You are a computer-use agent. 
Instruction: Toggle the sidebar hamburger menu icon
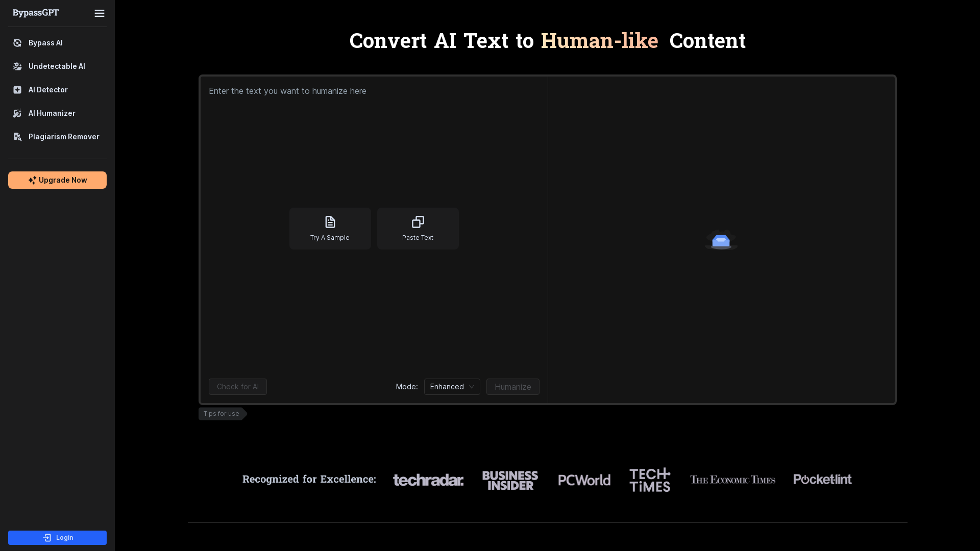[100, 13]
